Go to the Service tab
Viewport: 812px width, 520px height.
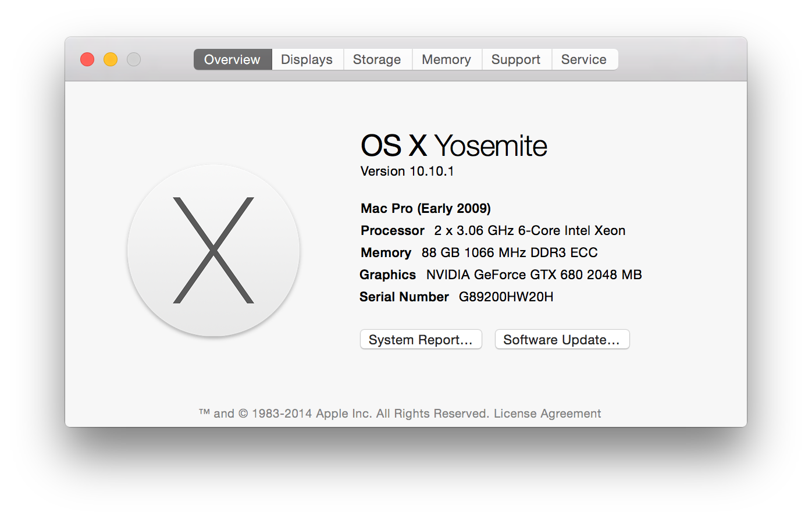[584, 59]
